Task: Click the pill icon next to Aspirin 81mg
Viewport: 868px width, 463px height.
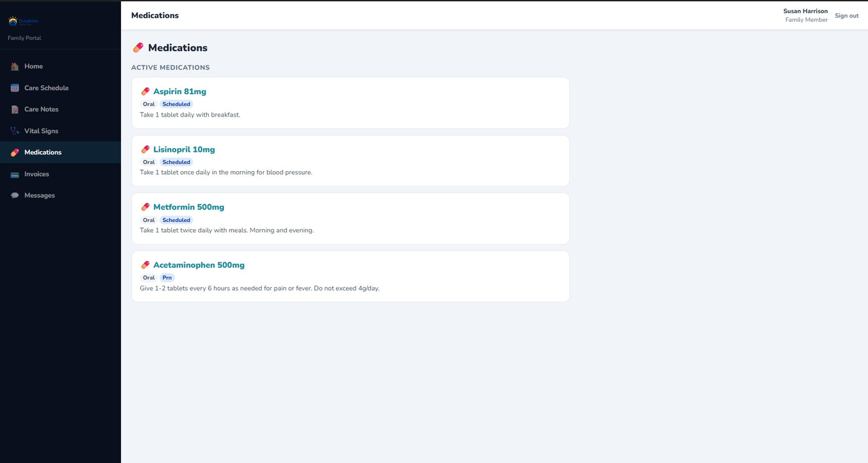Action: click(x=145, y=92)
